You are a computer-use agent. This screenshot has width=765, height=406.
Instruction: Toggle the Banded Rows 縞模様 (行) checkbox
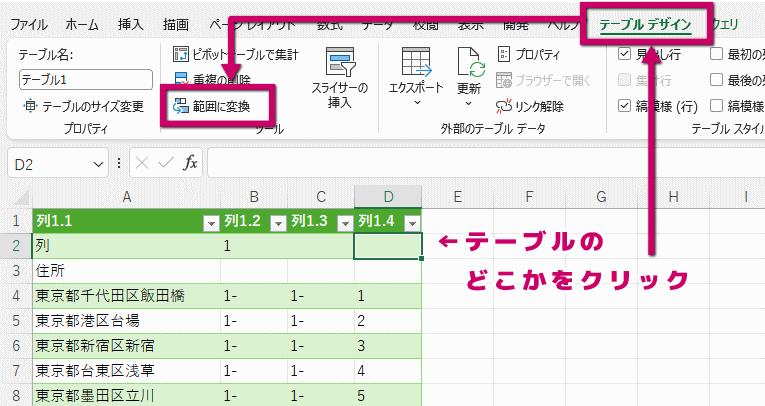pos(625,106)
